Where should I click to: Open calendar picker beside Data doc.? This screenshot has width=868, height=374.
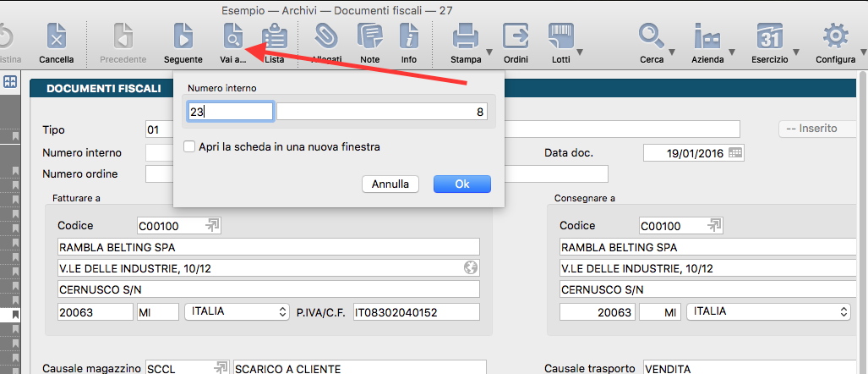(735, 152)
